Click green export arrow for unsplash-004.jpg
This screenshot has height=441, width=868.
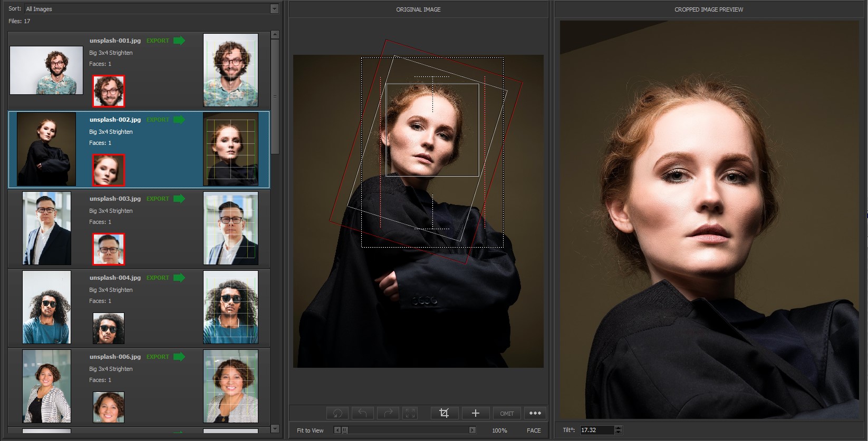179,278
